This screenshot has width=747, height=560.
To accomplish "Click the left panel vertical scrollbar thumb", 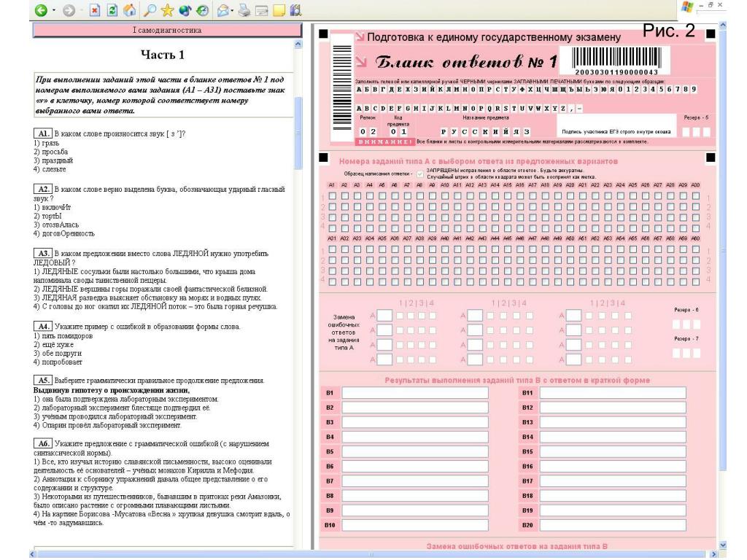I will tap(298, 133).
